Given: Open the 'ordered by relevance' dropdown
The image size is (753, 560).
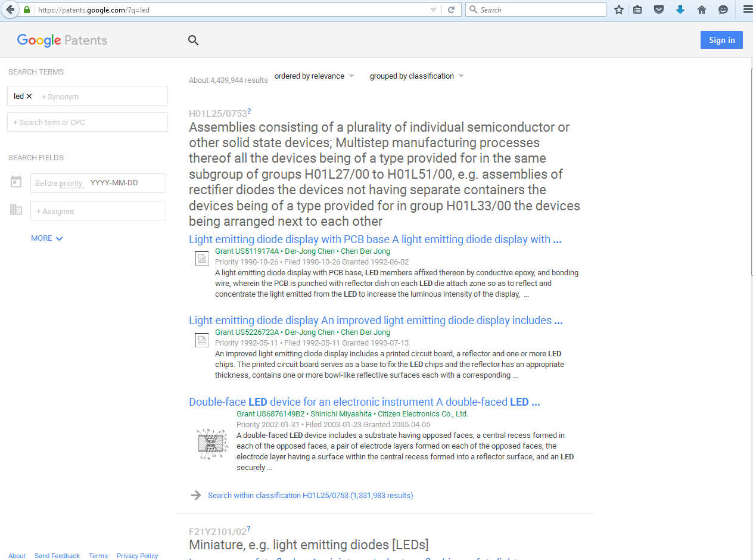Looking at the screenshot, I should (x=314, y=76).
